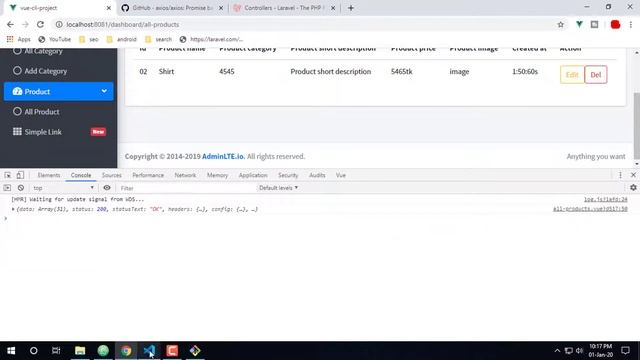640x360 pixels.
Task: Click the red extension icon in toolbar
Action: pyautogui.click(x=615, y=24)
